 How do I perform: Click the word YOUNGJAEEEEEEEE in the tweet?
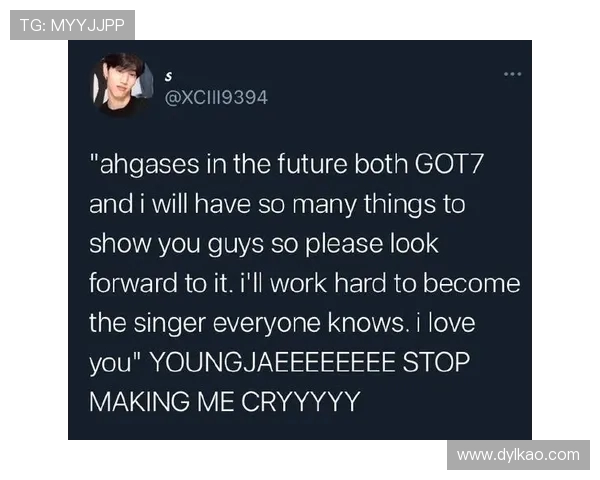[x=272, y=362]
